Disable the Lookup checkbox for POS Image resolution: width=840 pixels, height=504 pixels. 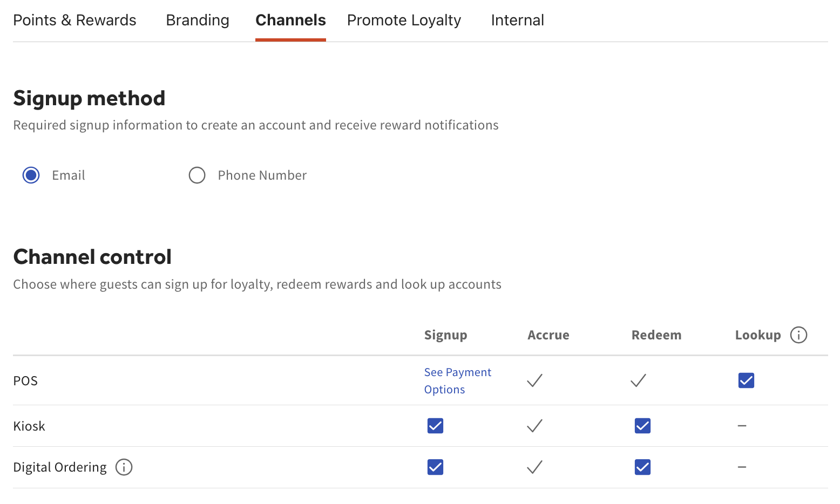click(x=746, y=380)
